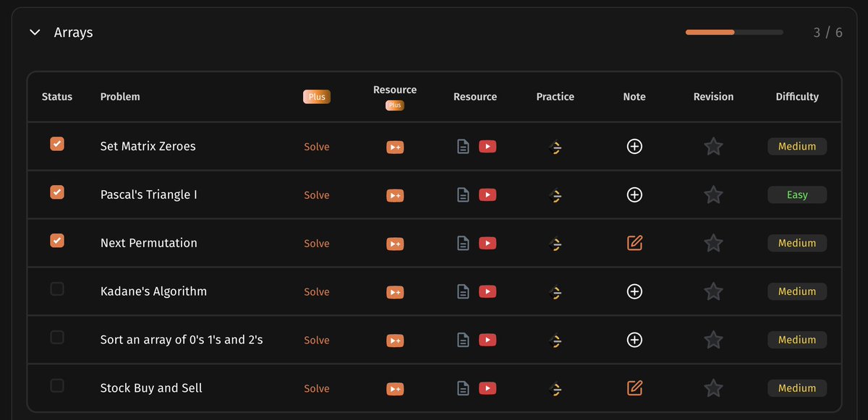The height and width of the screenshot is (420, 868).
Task: Click problem name Kadane's Algorithm
Action: (153, 291)
